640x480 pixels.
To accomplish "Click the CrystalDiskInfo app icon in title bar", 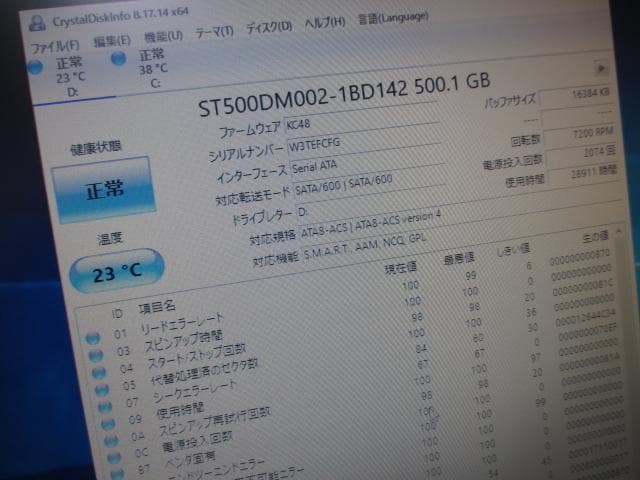I will tap(37, 23).
